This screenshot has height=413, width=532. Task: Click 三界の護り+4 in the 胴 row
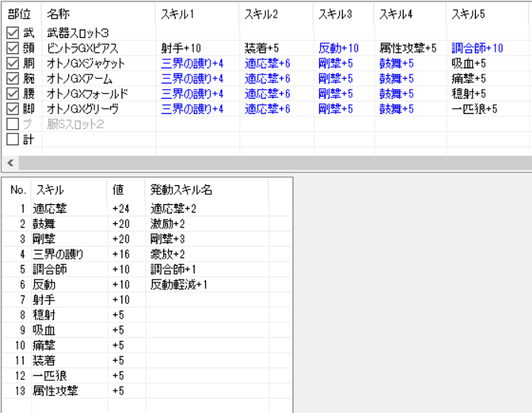(192, 64)
